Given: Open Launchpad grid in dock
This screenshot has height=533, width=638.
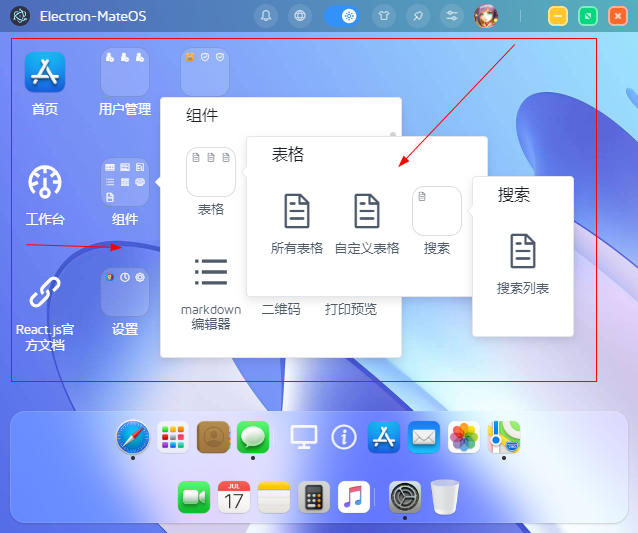Looking at the screenshot, I should click(x=173, y=437).
